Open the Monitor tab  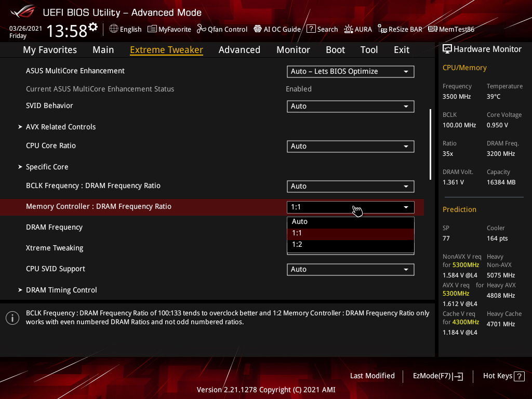pos(293,50)
